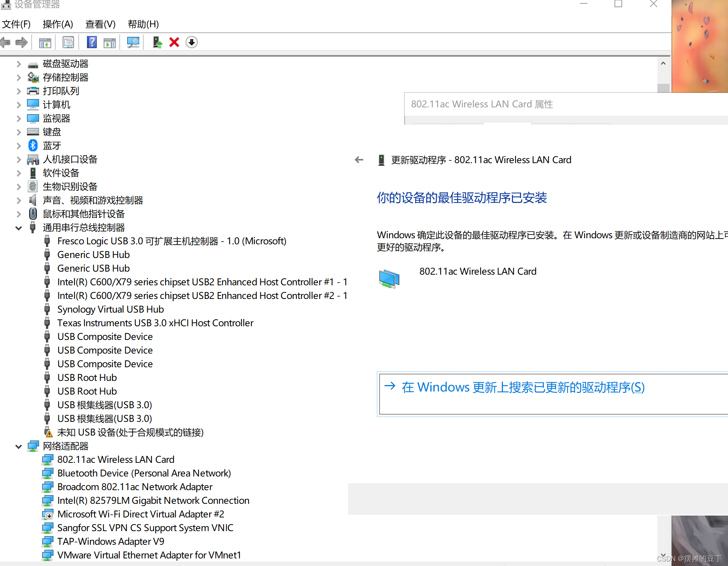Click the device list scrollbar thumb
Screen dimensions: 728x566
coord(663,88)
